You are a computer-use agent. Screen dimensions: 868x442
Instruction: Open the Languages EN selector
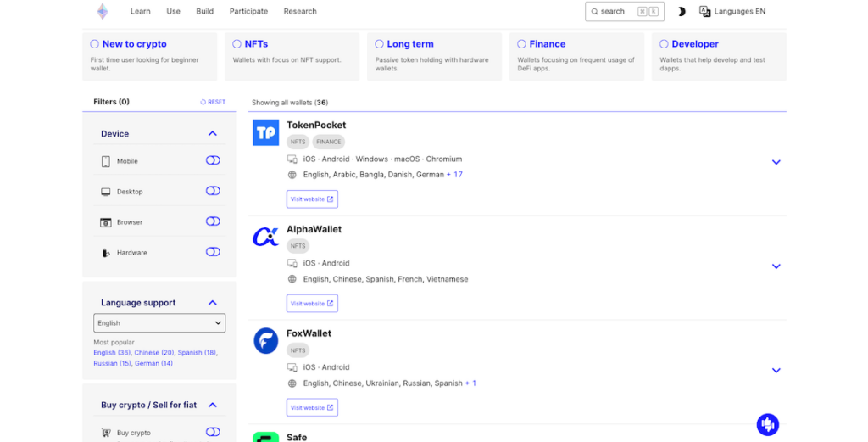(733, 11)
